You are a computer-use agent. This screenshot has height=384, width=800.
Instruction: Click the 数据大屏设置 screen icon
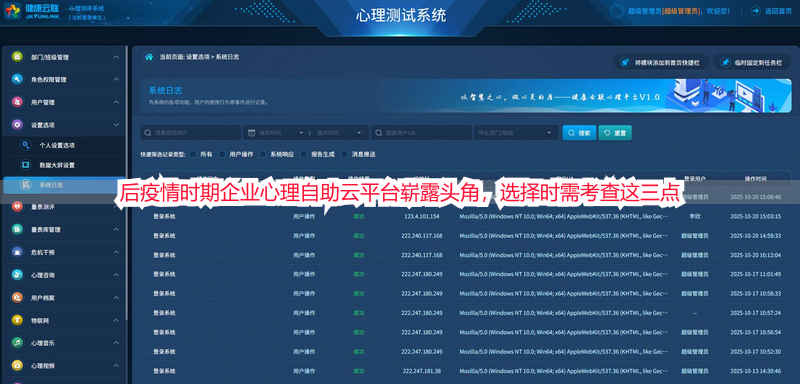tap(26, 165)
